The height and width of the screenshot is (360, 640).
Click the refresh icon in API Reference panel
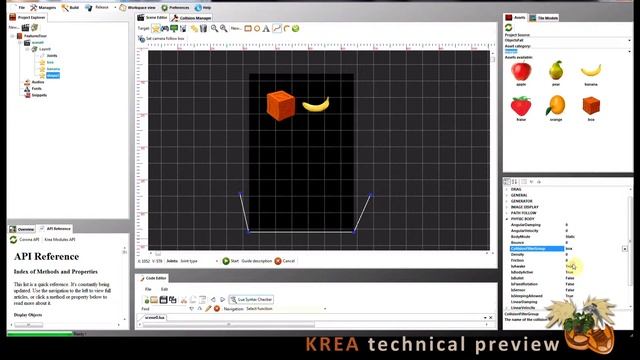click(13, 240)
